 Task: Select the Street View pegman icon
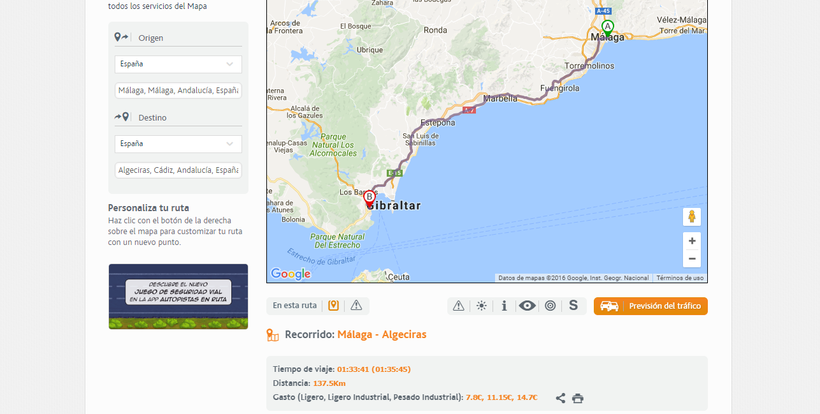pyautogui.click(x=692, y=217)
